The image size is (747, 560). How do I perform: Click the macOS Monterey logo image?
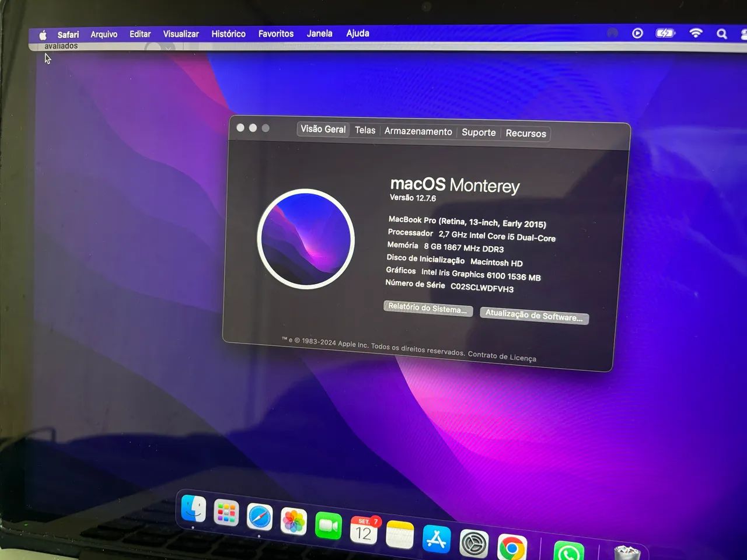(x=306, y=239)
